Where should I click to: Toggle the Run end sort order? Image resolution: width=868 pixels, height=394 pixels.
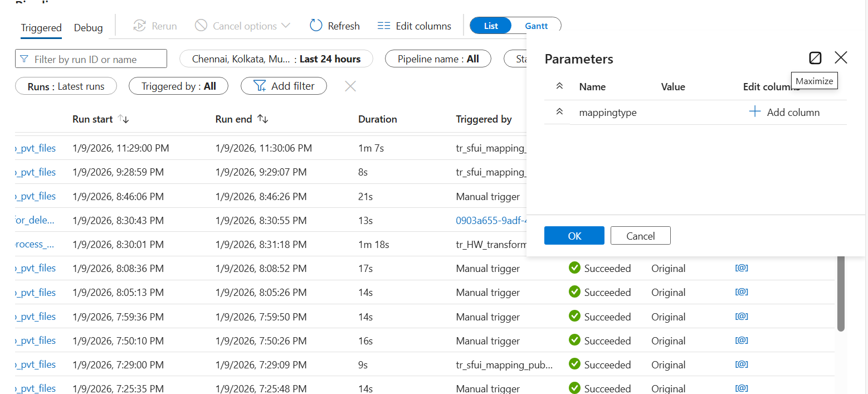(x=264, y=119)
